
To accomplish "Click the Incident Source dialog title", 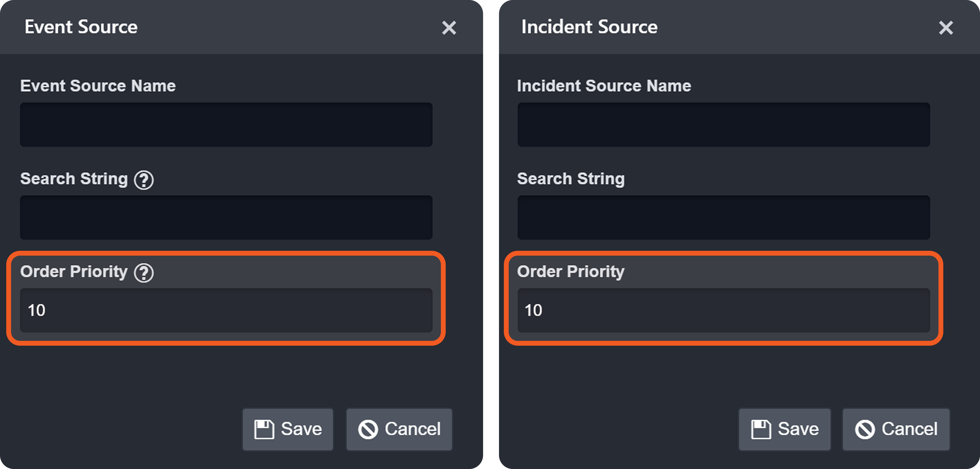I will click(589, 27).
